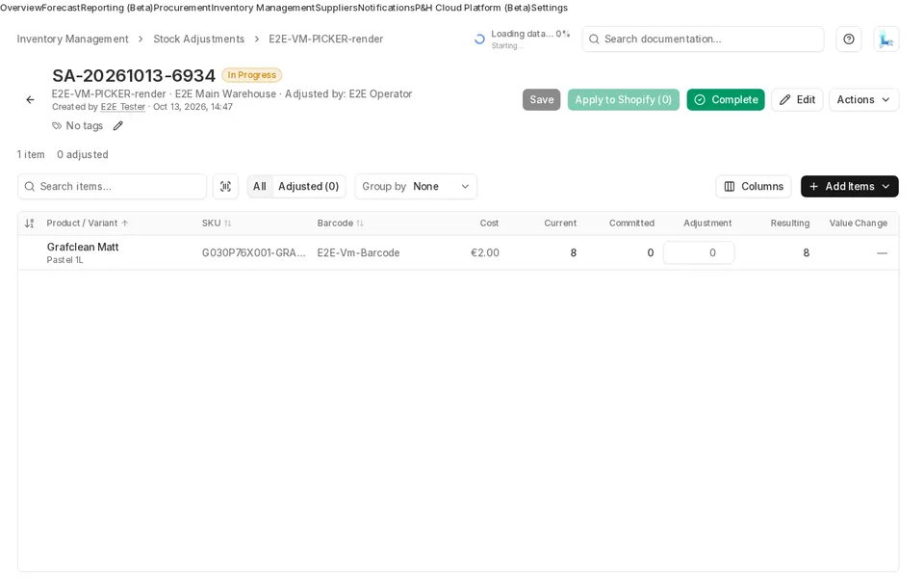Click the E2E-Vm-Barcode barcode cell
924x578 pixels.
[x=358, y=253]
